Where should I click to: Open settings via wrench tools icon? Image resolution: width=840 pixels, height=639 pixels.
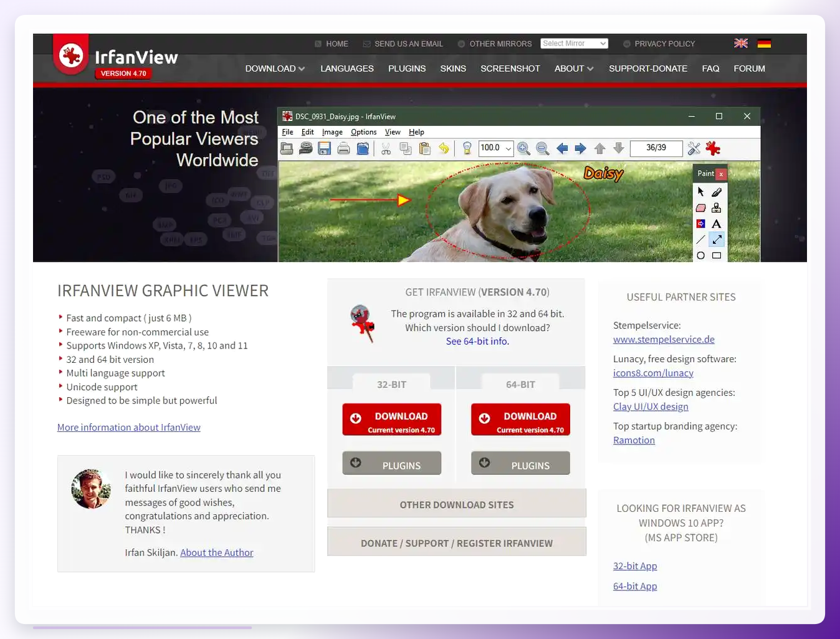[x=694, y=148]
